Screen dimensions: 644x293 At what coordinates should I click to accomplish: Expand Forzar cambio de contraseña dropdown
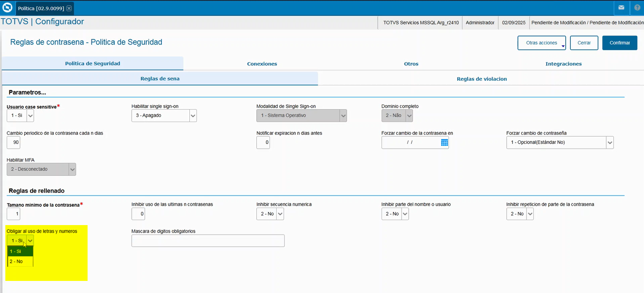(610, 143)
